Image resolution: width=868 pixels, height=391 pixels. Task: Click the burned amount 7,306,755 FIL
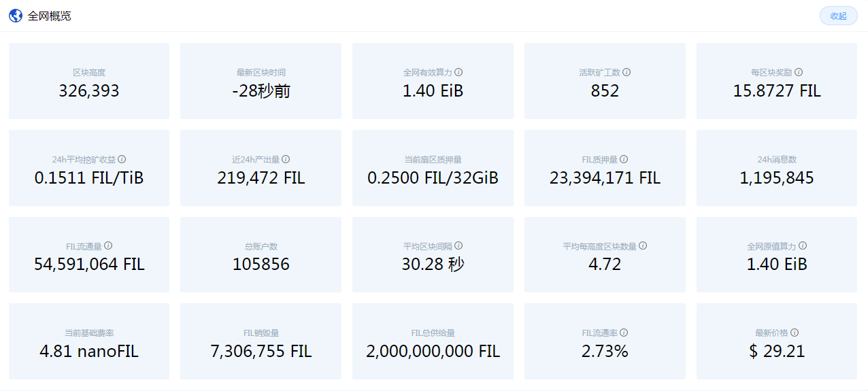point(261,351)
